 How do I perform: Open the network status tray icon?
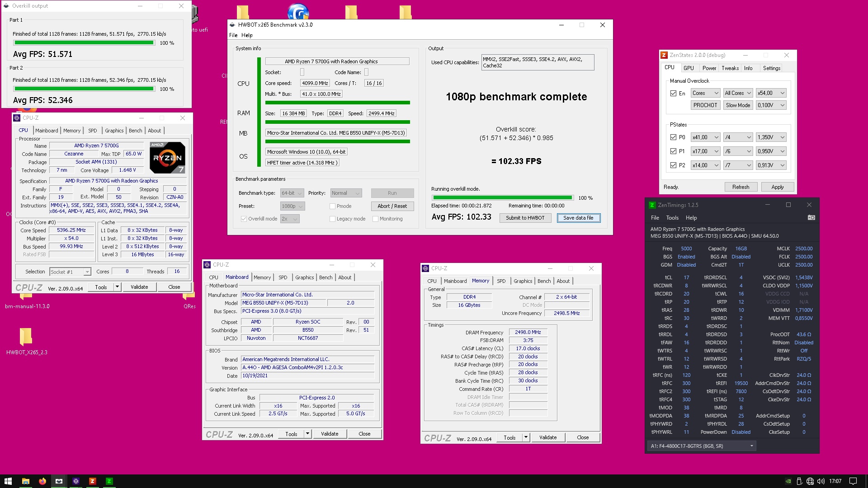point(810,481)
